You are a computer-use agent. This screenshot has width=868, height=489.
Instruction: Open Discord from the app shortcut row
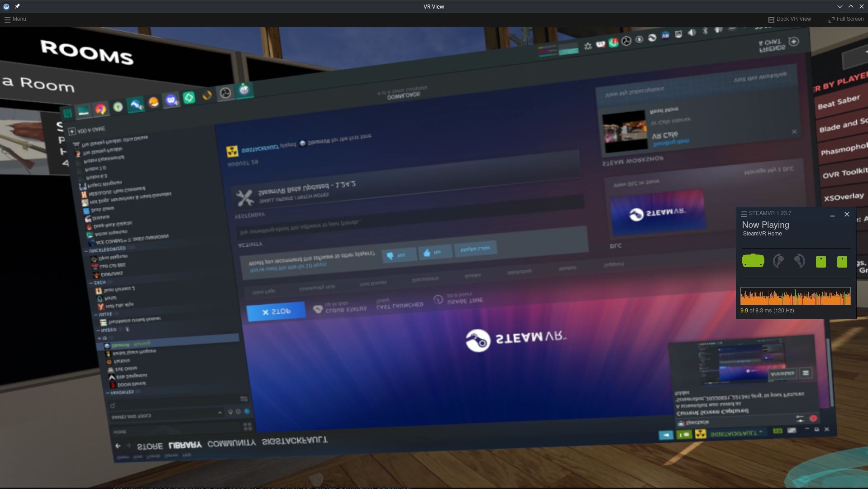tap(172, 101)
